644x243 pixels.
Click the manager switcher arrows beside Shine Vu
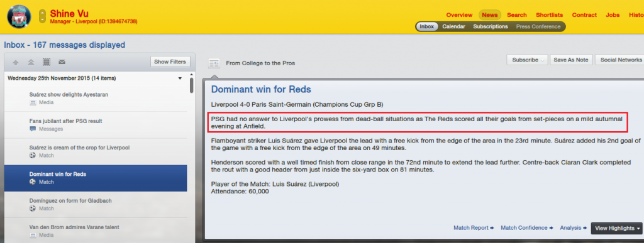point(42,16)
